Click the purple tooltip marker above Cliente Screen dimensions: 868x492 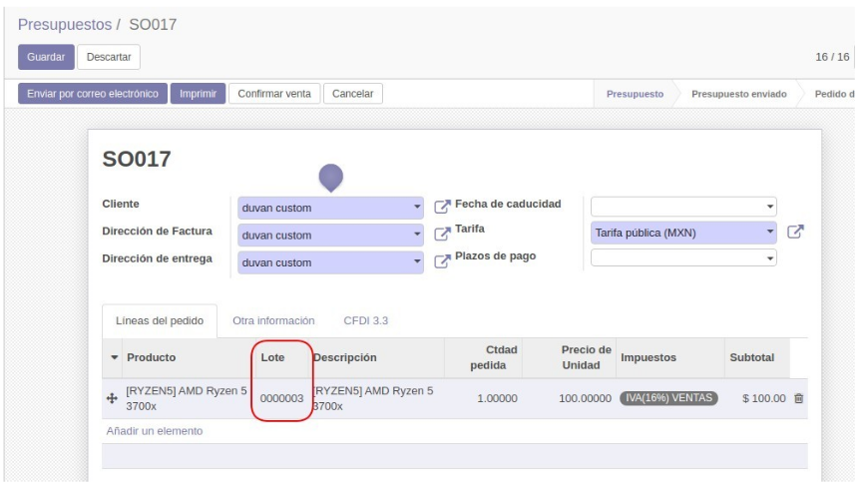click(x=331, y=178)
